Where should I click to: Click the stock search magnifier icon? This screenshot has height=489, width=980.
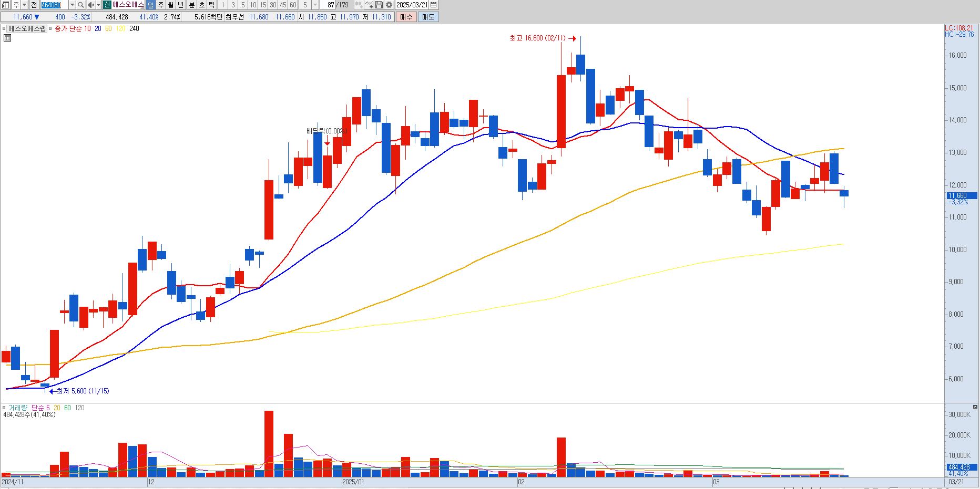pos(80,5)
